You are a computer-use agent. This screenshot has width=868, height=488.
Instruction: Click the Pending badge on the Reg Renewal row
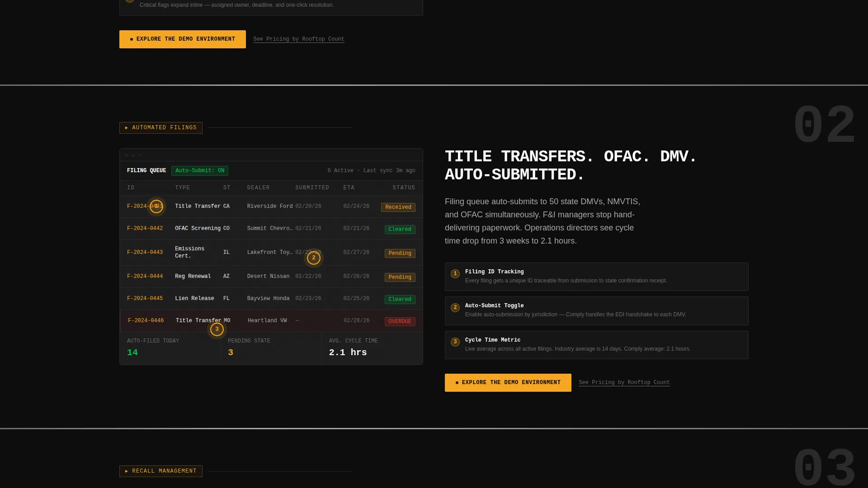[400, 277]
